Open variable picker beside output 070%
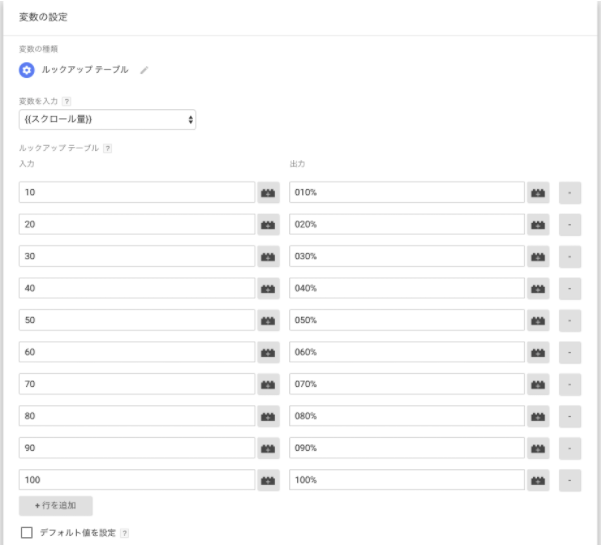 (538, 384)
